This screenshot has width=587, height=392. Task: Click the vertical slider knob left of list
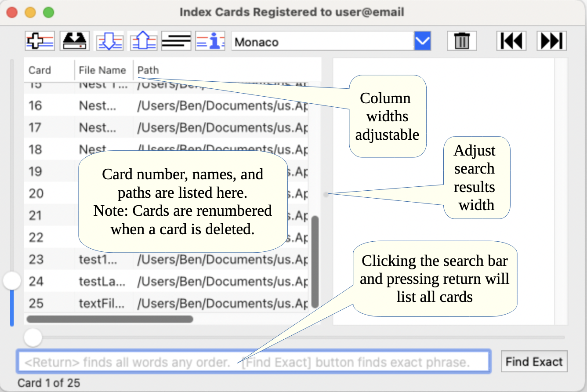12,281
